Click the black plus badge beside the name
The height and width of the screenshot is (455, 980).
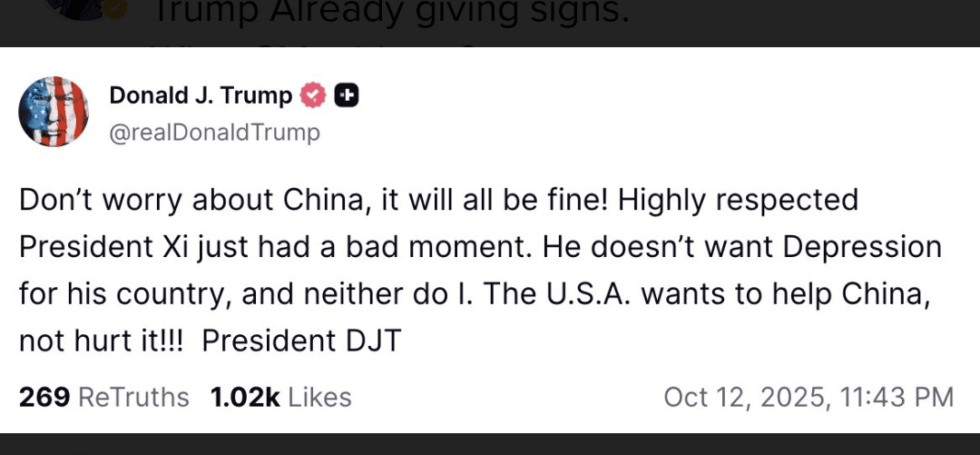[x=347, y=95]
